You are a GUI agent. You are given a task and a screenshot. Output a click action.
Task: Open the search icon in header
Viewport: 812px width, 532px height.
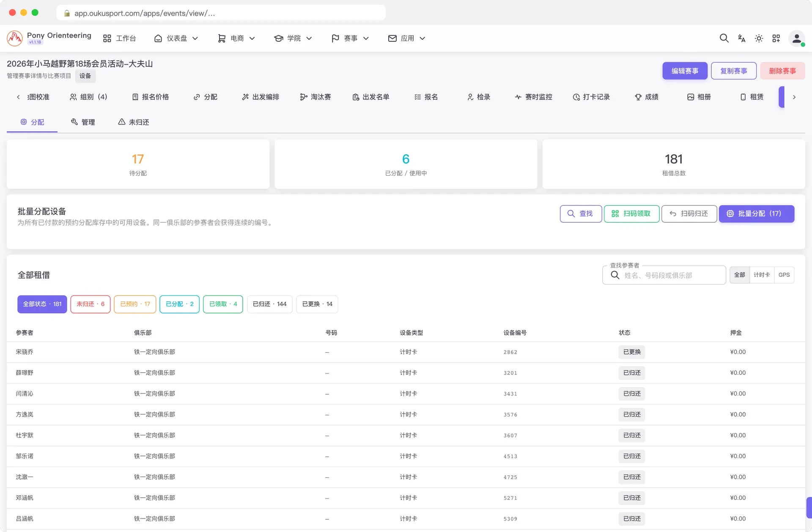click(724, 38)
